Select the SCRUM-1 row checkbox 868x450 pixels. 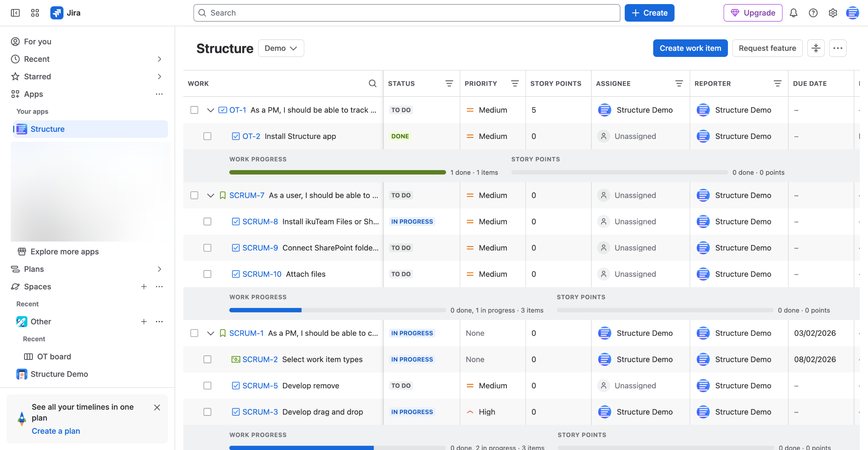coord(194,333)
